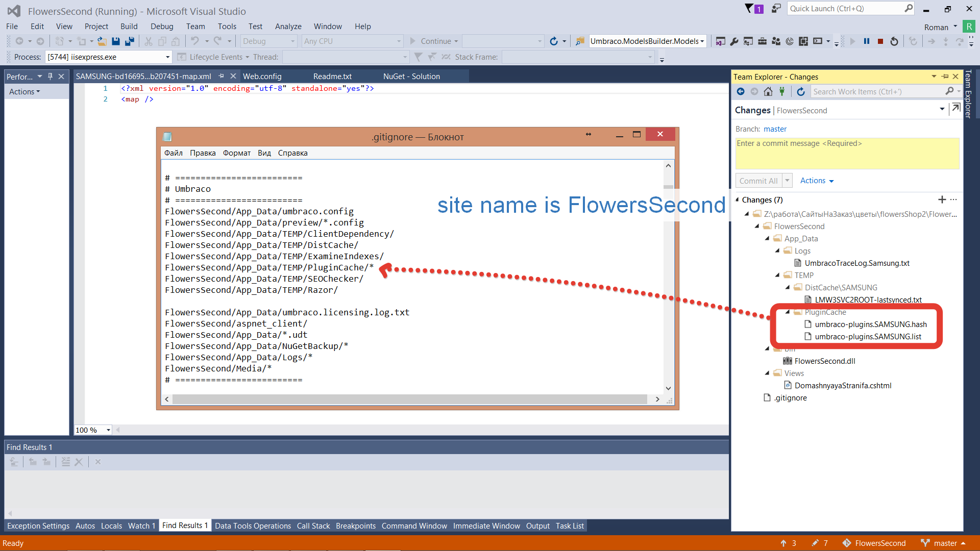
Task: Pop out Changes page with arrow icon
Action: [956, 108]
